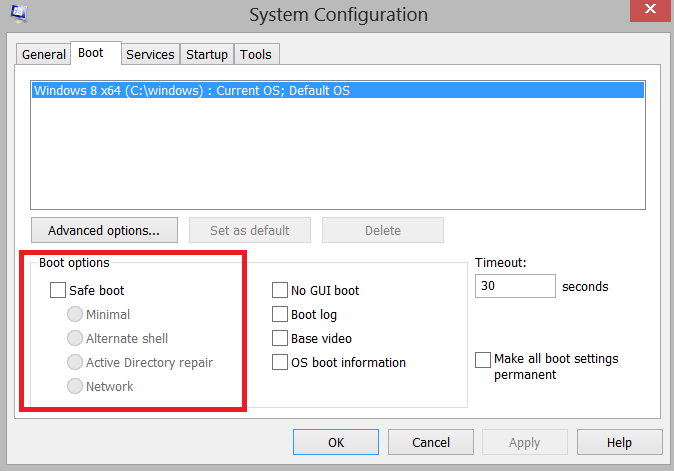674x471 pixels.
Task: Open Advanced options dialog
Action: (x=104, y=230)
